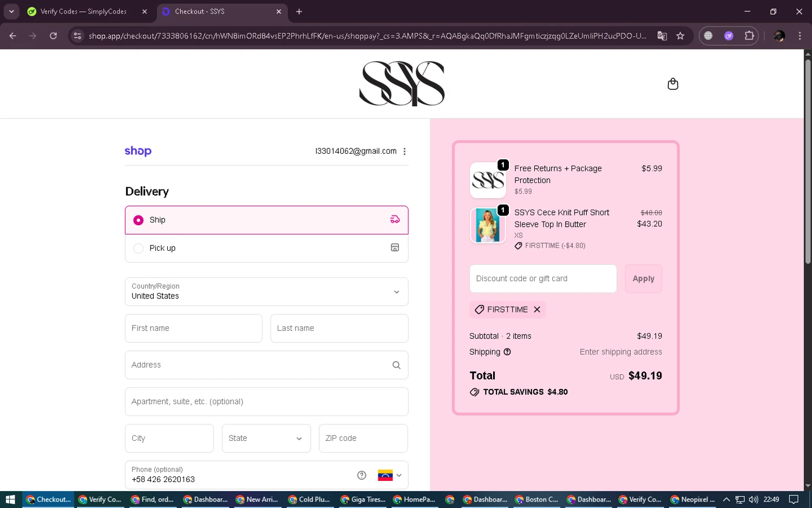The width and height of the screenshot is (812, 508).
Task: Select the Pick up delivery option
Action: tap(266, 248)
